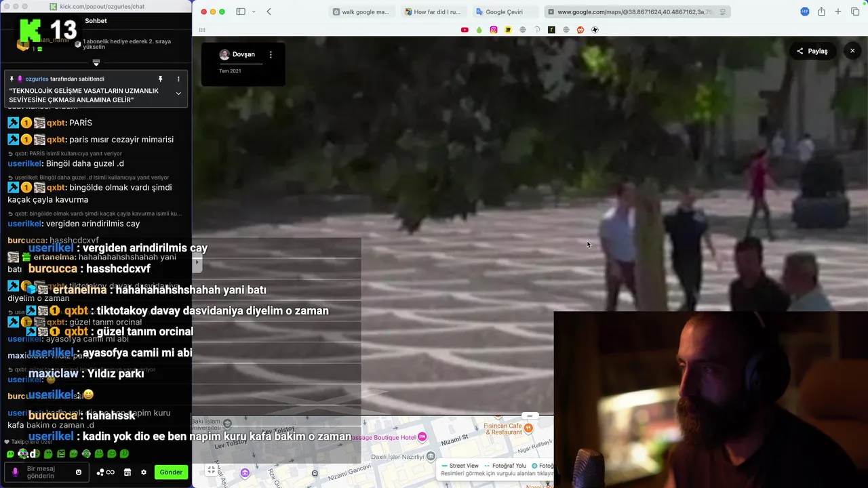Click 'Tem 2021' photo date
Screen dimensions: 868x488
click(x=230, y=71)
